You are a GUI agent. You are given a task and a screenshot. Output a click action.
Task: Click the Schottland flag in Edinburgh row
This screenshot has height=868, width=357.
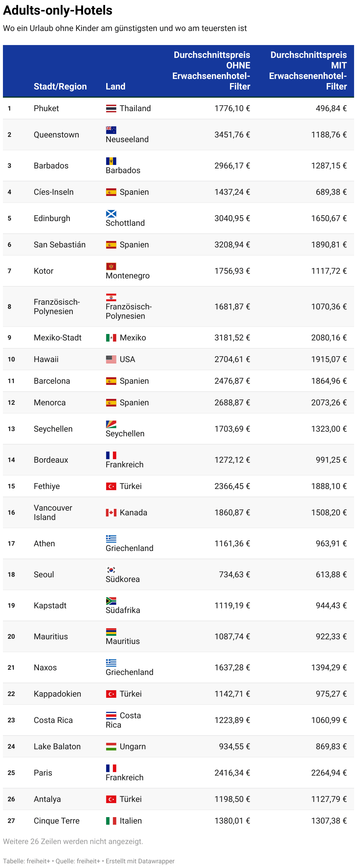point(111,213)
